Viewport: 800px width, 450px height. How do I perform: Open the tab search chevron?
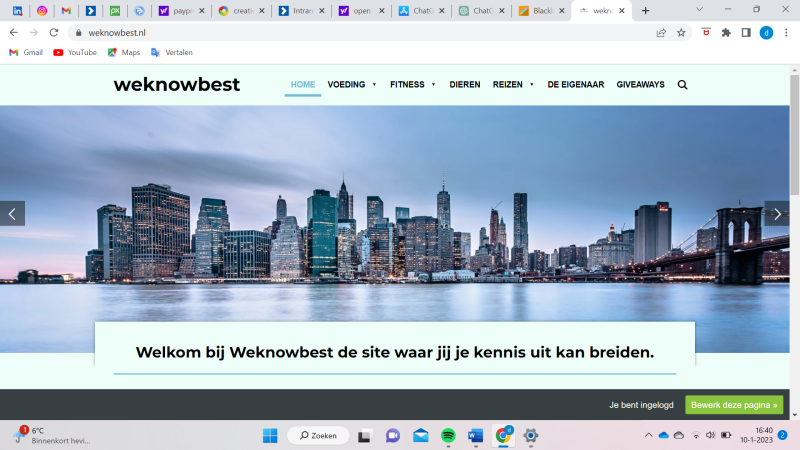[x=699, y=9]
